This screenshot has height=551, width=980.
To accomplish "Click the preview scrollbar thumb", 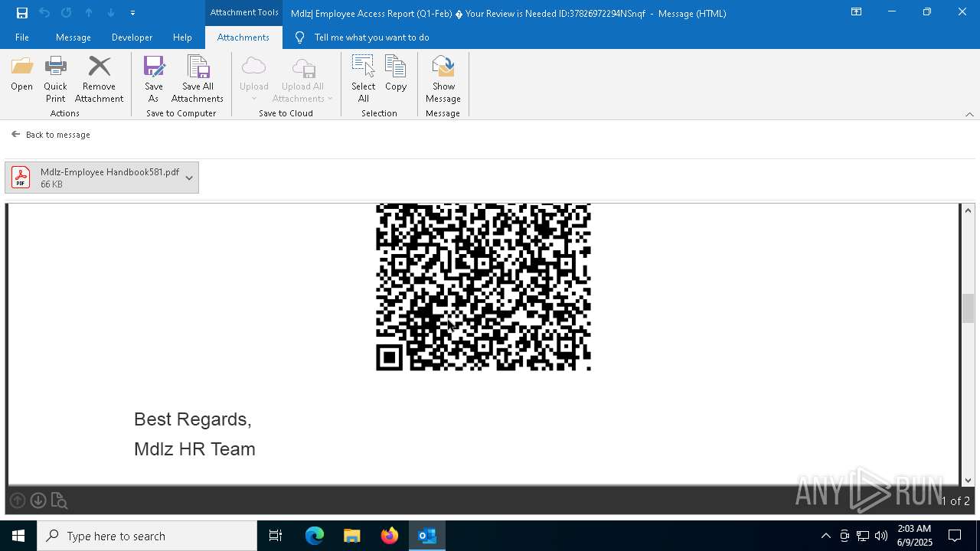I will pos(969,308).
